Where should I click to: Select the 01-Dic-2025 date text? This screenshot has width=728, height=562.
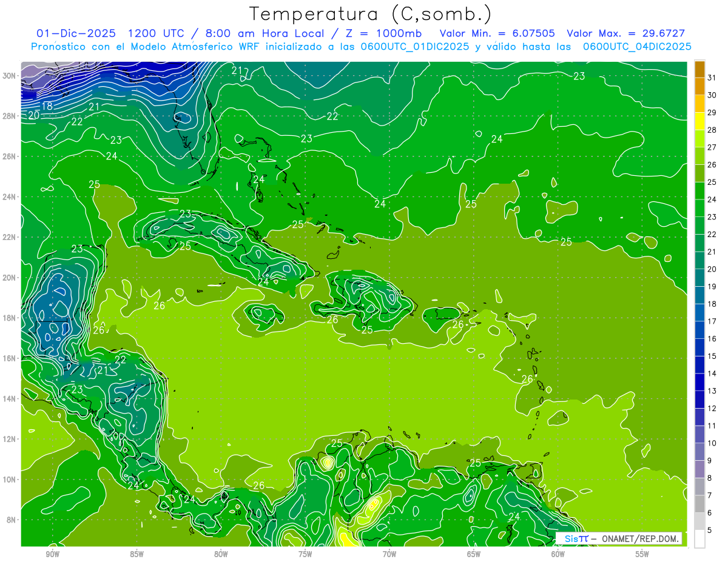(x=76, y=33)
